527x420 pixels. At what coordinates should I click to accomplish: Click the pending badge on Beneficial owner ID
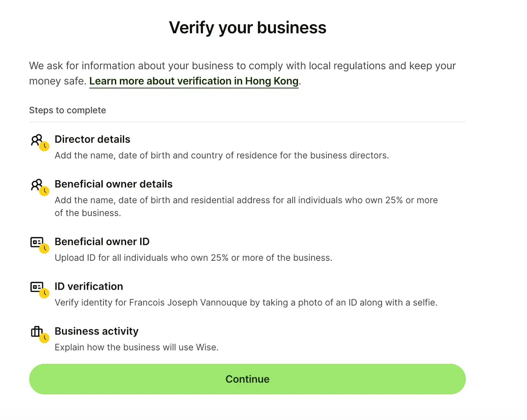click(x=45, y=249)
